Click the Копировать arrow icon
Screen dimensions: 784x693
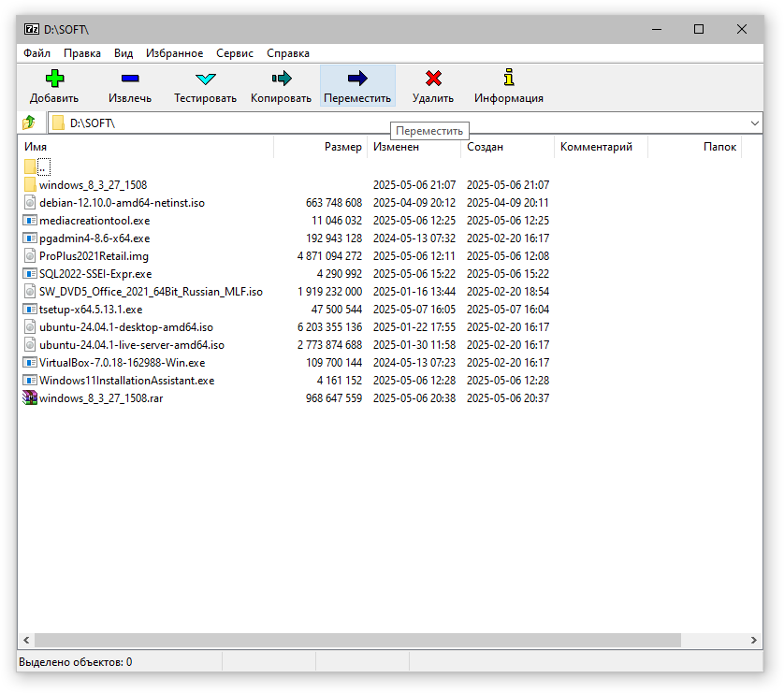(282, 79)
